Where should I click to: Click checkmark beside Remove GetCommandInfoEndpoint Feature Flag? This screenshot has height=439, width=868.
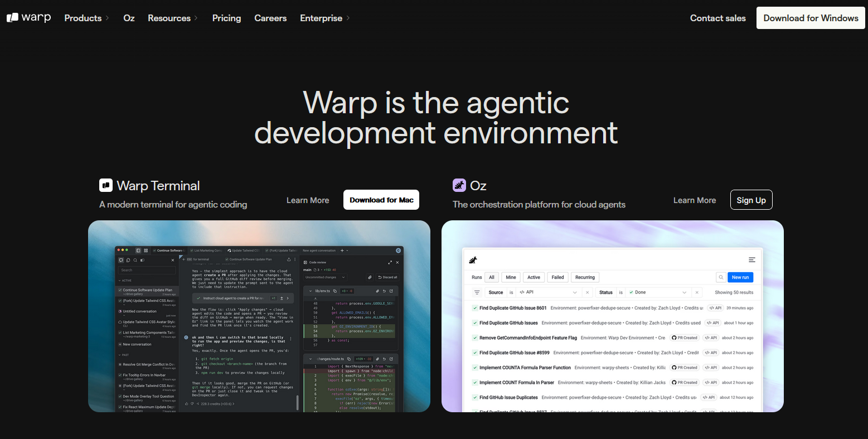[474, 337]
